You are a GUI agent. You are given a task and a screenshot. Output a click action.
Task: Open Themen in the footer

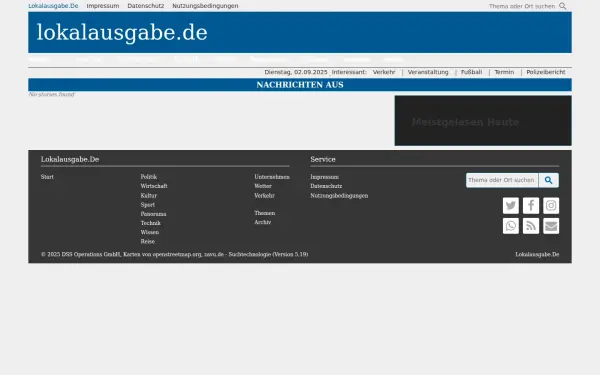264,213
